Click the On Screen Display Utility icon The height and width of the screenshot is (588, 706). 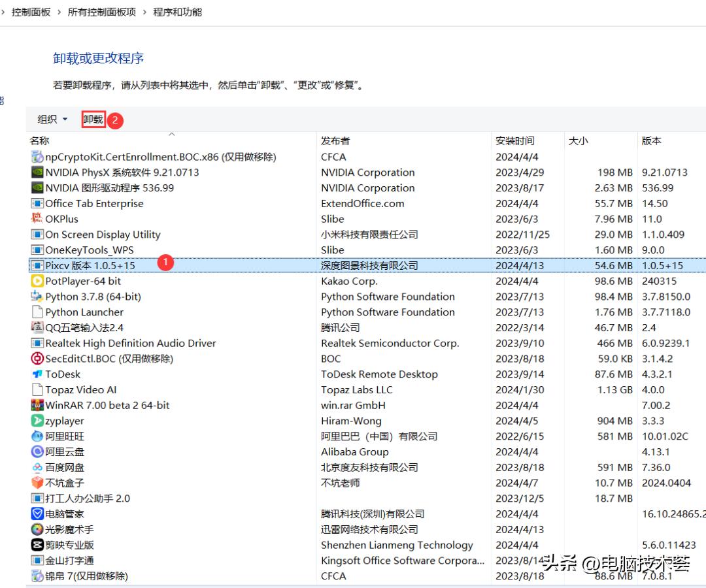pyautogui.click(x=37, y=235)
